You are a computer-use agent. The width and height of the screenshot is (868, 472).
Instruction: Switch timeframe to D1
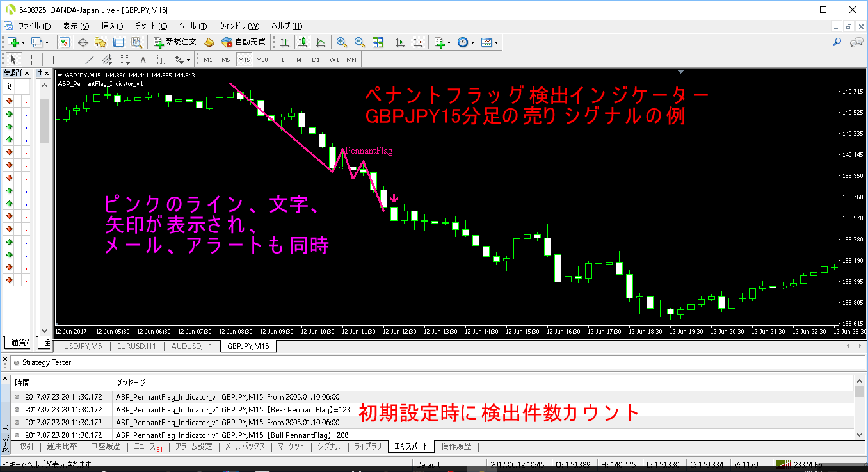(316, 60)
